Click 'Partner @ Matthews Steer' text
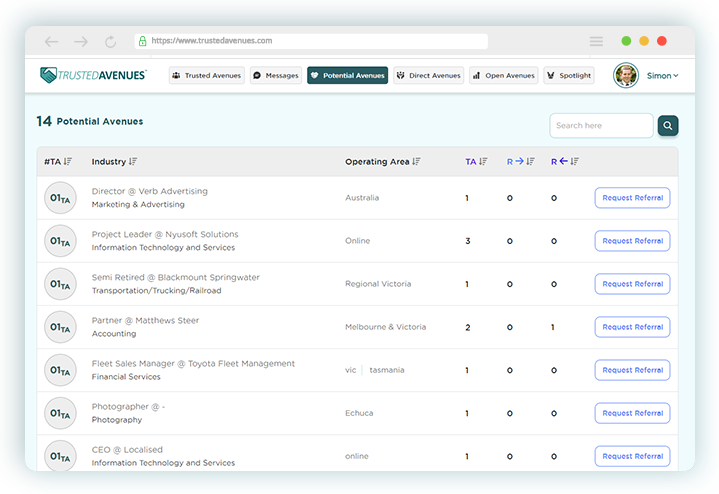The width and height of the screenshot is (719, 494). (145, 321)
